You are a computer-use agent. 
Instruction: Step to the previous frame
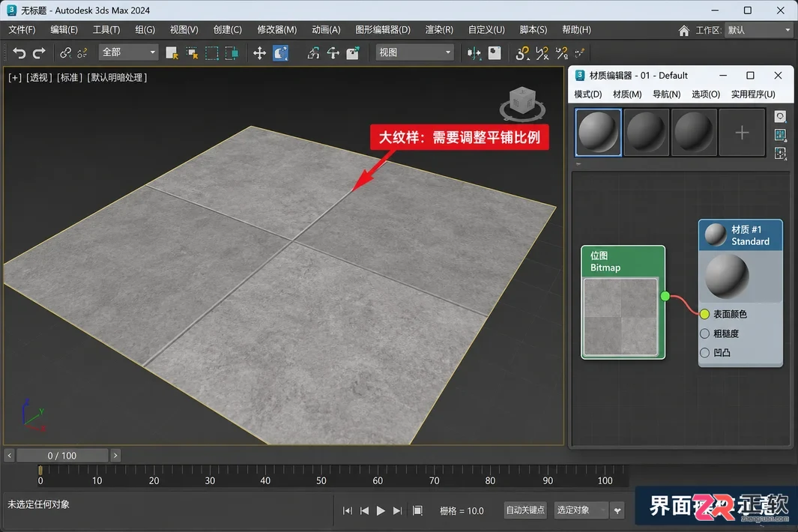point(364,510)
